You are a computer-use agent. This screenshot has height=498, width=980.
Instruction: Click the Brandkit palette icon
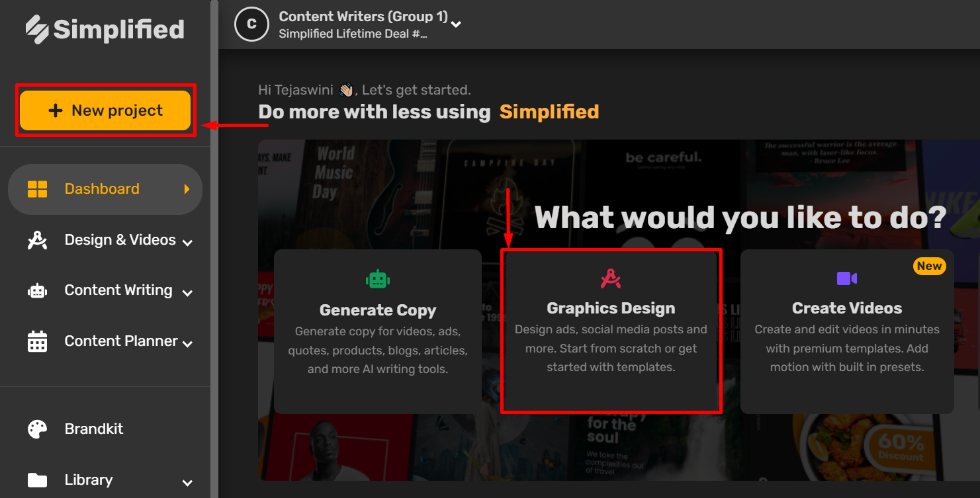37,429
